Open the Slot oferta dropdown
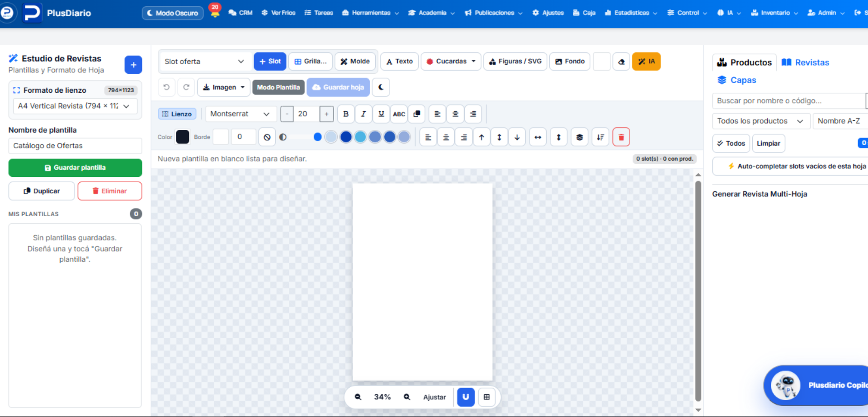 [x=204, y=62]
